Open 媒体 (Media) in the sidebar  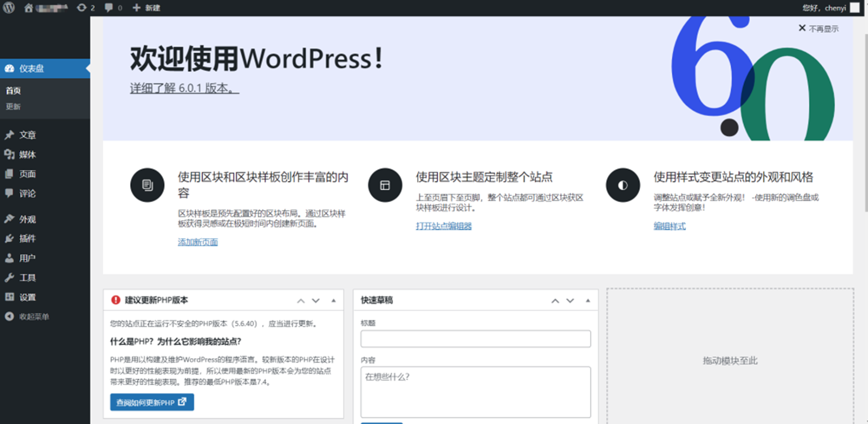(x=27, y=154)
